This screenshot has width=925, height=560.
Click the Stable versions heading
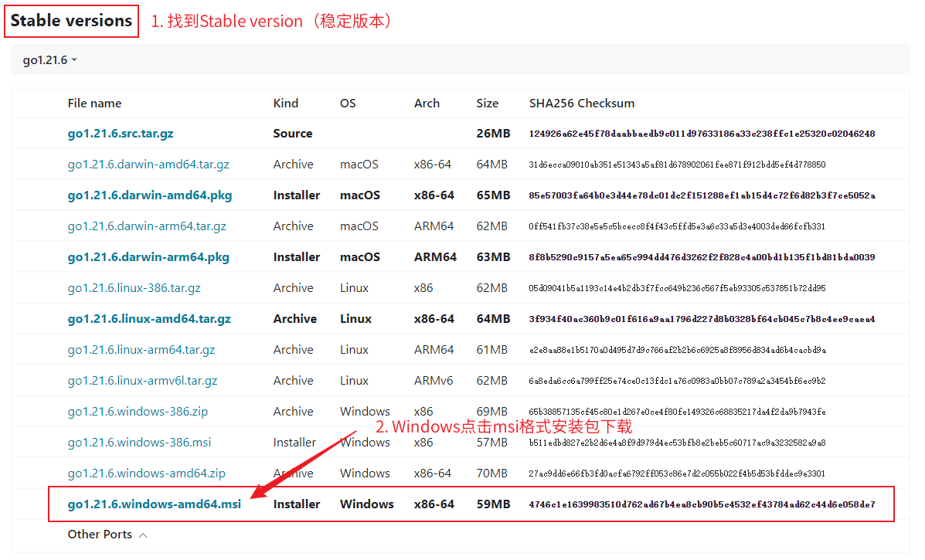tap(71, 21)
